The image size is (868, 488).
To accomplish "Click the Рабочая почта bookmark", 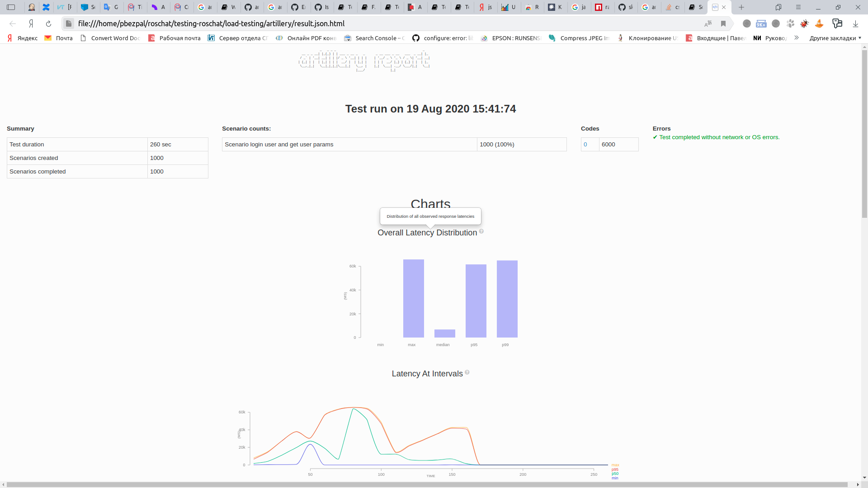I will click(x=175, y=38).
